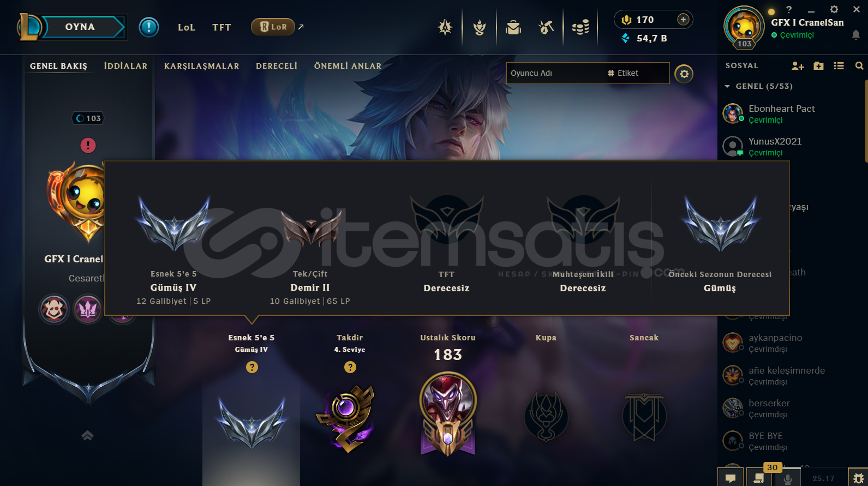Click the add friend icon
Image resolution: width=868 pixels, height=486 pixels.
coord(798,66)
